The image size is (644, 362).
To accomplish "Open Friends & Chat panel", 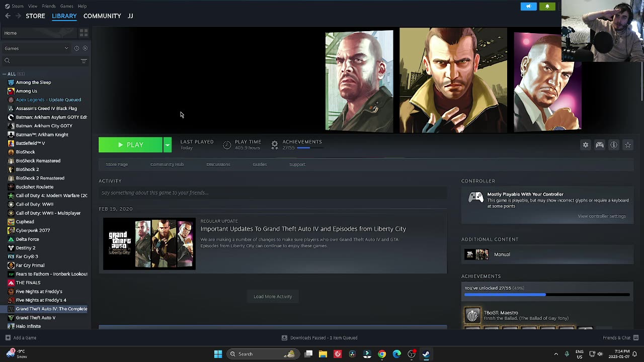I will pyautogui.click(x=620, y=338).
